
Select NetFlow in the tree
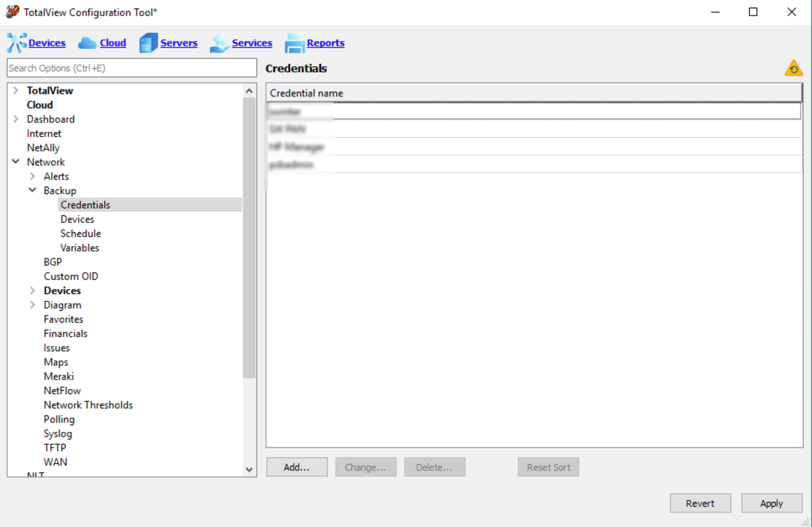(x=62, y=391)
